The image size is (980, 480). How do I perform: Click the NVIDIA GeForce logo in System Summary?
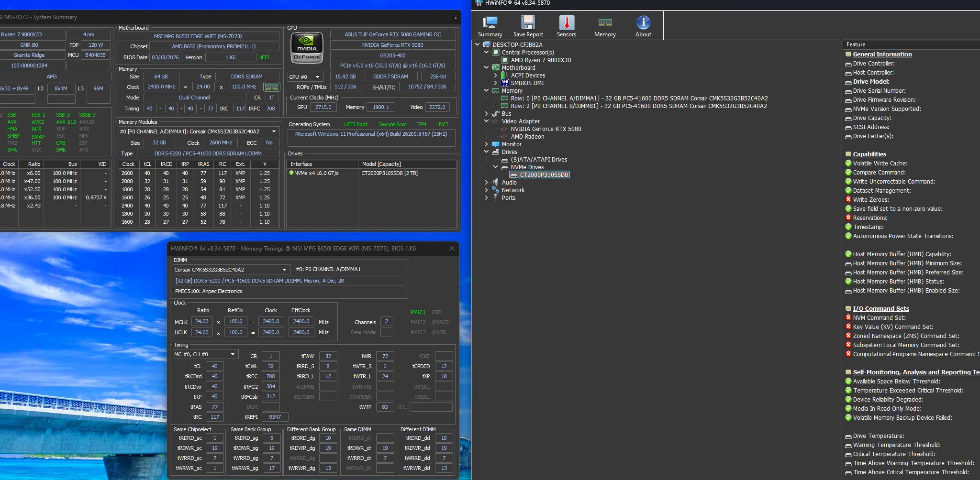(x=307, y=48)
